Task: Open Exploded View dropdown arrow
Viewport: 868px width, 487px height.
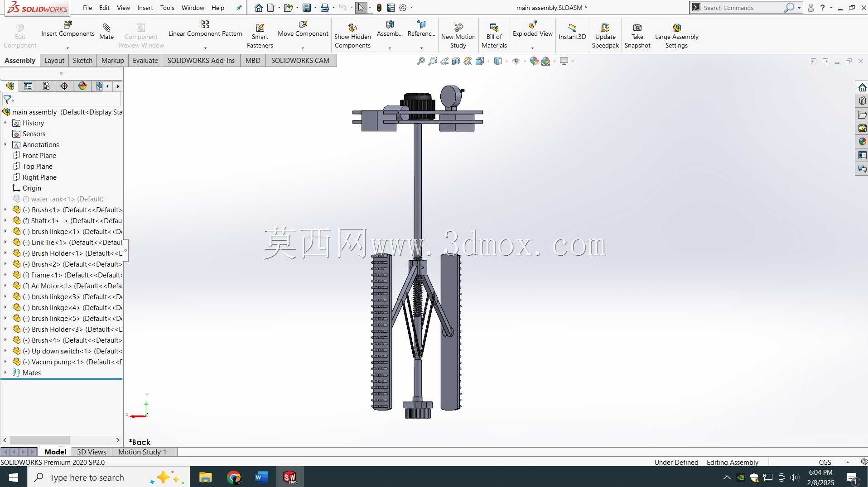Action: click(532, 48)
